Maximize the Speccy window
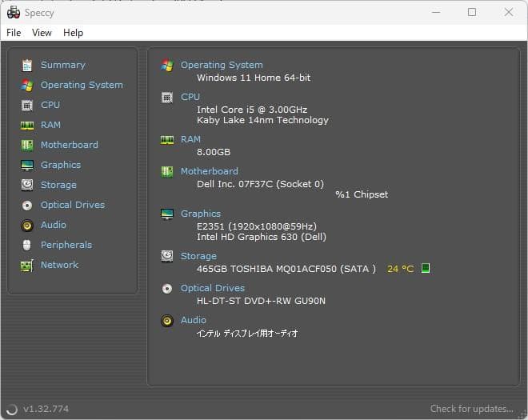 pyautogui.click(x=472, y=12)
